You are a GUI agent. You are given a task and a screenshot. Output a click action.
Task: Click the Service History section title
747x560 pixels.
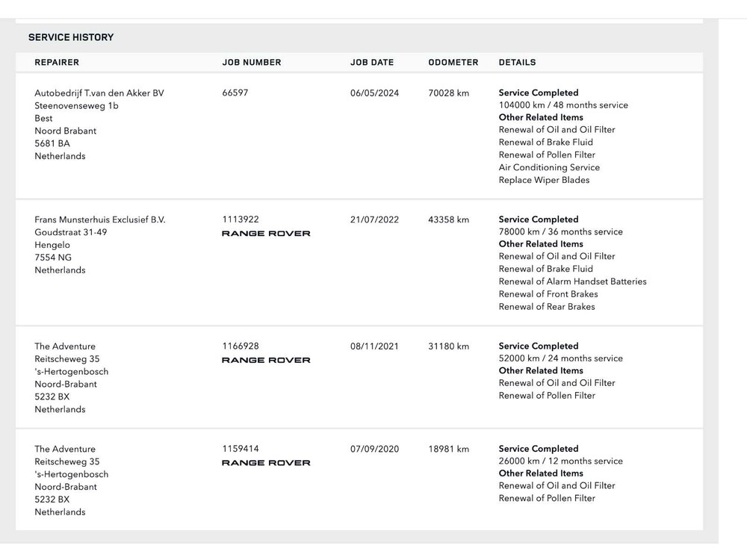coord(71,37)
